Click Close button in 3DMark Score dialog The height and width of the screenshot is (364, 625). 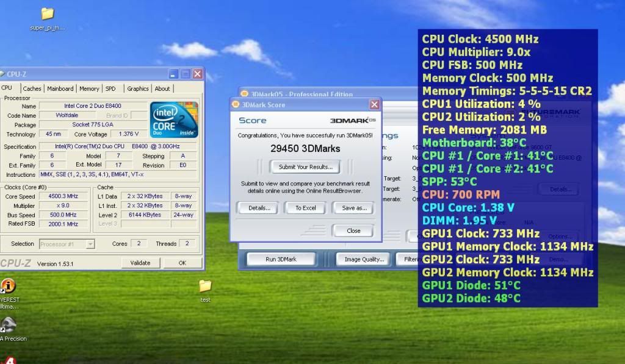pos(353,230)
